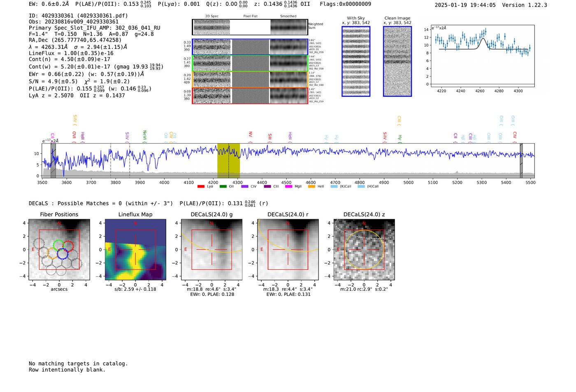Select the 'LyA z = 2.5070' line

[77, 95]
